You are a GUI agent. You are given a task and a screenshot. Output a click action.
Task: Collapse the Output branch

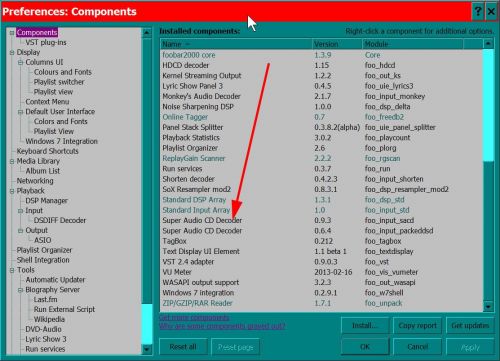20,230
